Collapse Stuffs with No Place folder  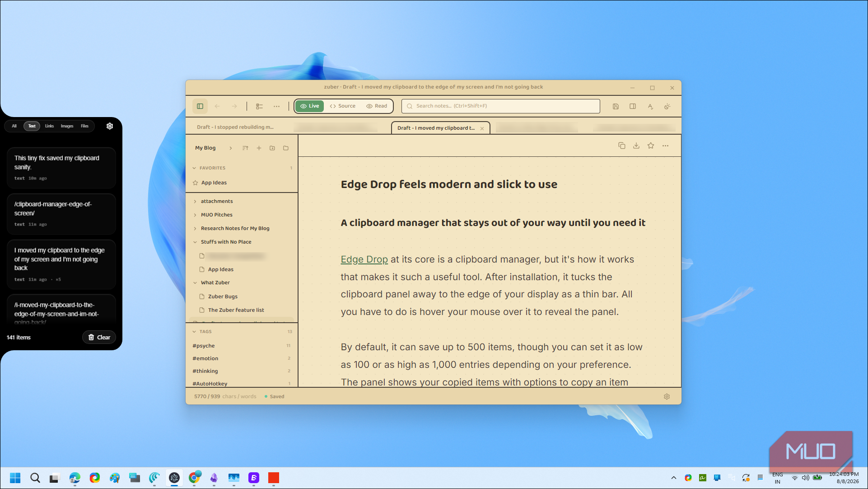pos(195,242)
